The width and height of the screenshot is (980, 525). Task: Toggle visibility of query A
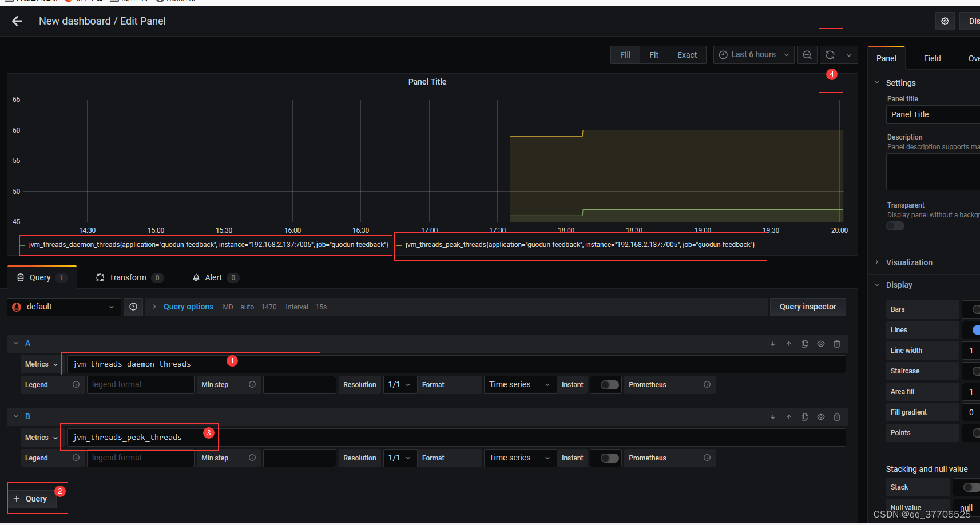click(x=821, y=344)
